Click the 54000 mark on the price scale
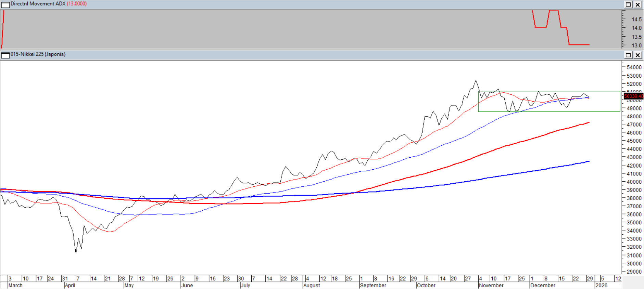The image size is (644, 289). [x=634, y=67]
